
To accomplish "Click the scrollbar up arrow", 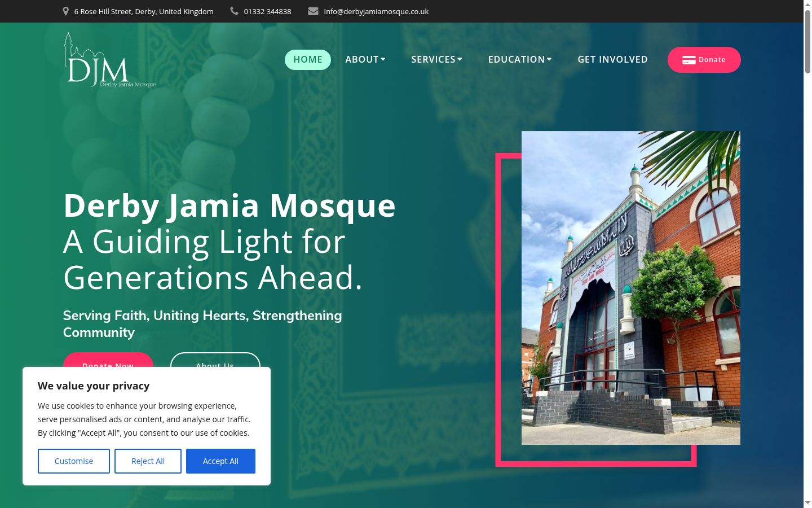I will click(807, 5).
